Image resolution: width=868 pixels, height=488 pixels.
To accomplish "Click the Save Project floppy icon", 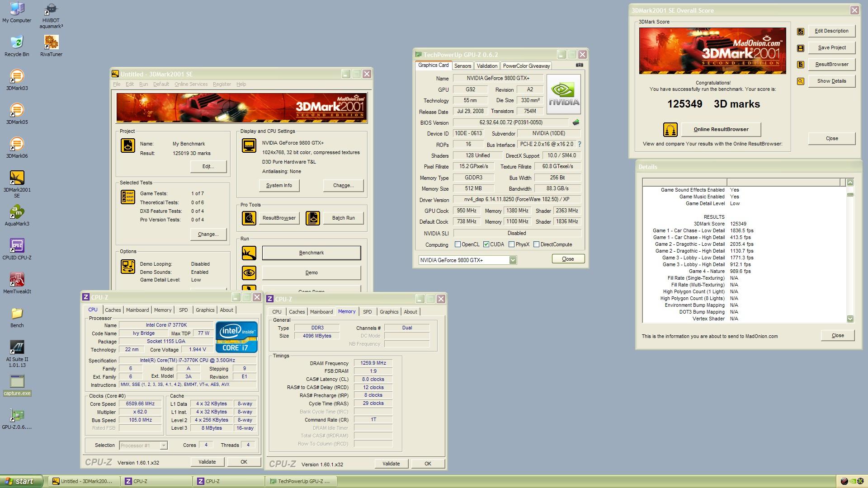I will tap(801, 48).
